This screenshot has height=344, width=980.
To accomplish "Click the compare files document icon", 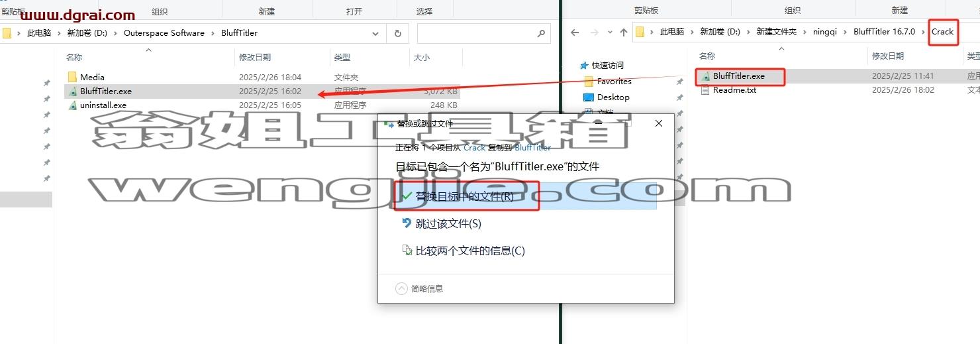I will [x=407, y=251].
